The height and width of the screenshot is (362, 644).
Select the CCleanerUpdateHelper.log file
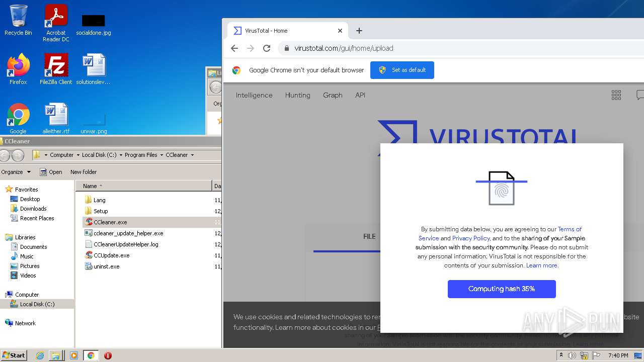pyautogui.click(x=121, y=244)
